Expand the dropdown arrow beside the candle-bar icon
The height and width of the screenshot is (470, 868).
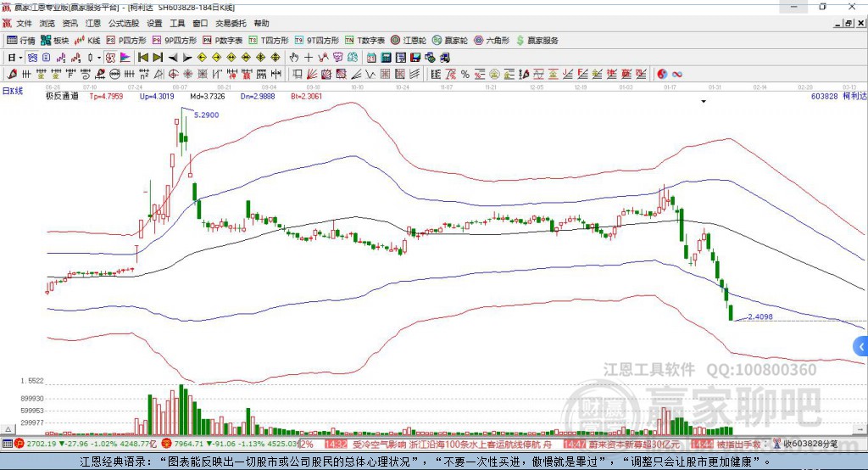point(99,58)
